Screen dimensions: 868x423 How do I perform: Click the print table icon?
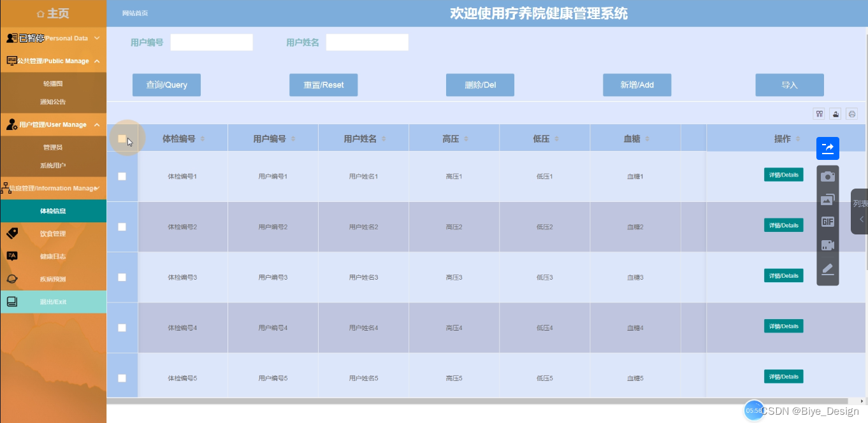tap(852, 114)
